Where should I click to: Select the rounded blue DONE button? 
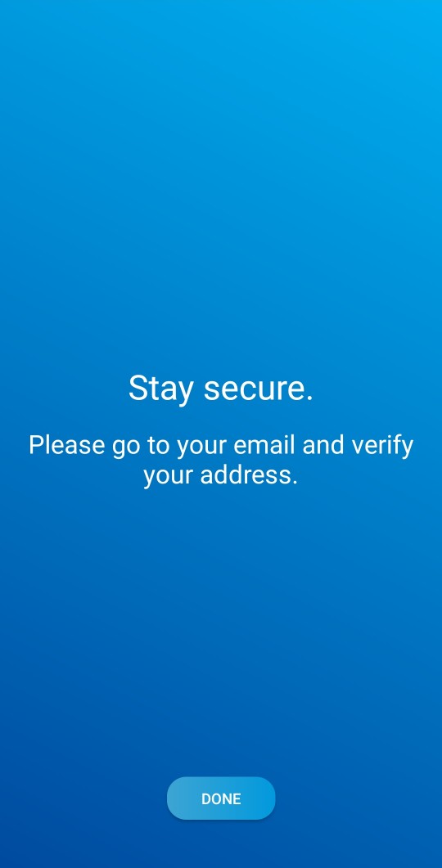(221, 798)
